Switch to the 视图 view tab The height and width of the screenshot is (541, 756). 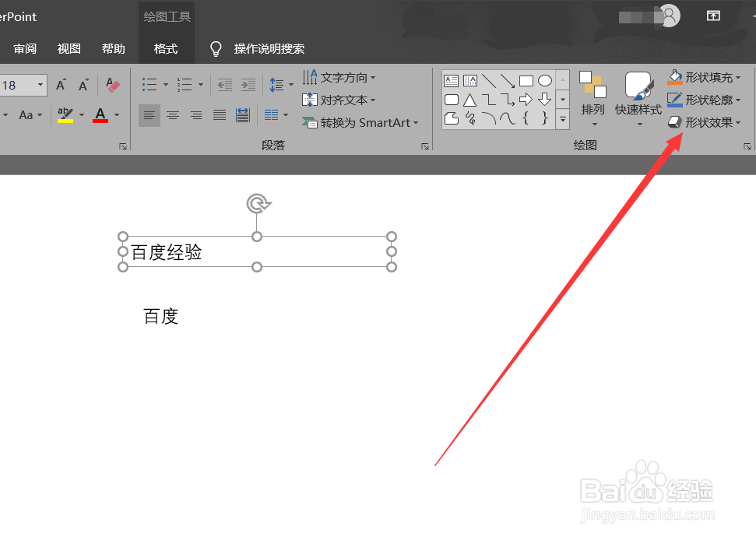pos(69,49)
